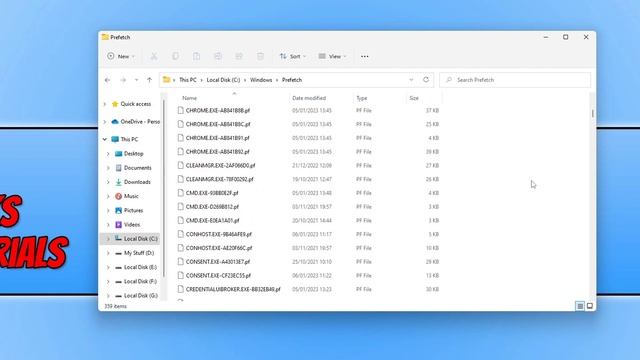This screenshot has width=640, height=360.
Task: Expand OneDrive tree node
Action: (104, 122)
